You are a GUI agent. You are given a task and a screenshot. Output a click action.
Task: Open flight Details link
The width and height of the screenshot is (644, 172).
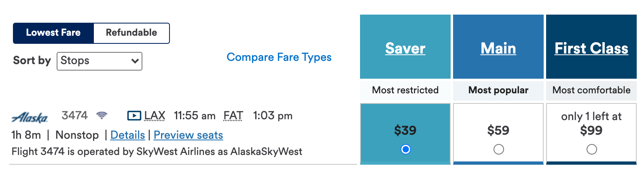127,135
